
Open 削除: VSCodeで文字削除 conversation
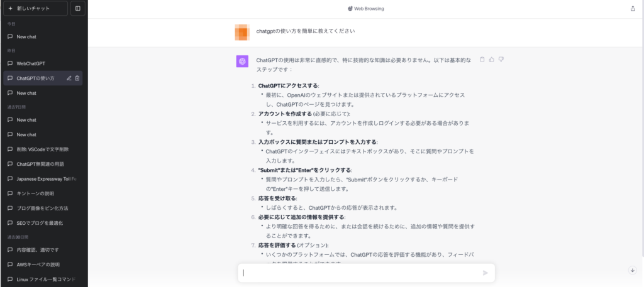43,149
